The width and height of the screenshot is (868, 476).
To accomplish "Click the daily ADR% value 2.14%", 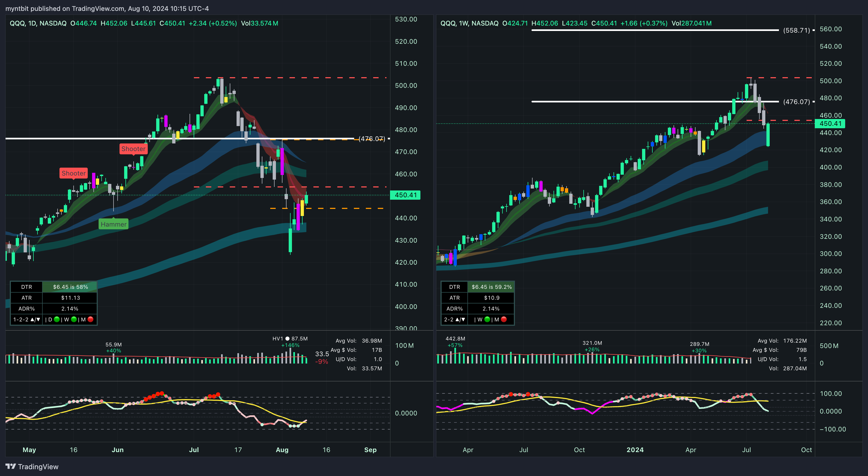I will pyautogui.click(x=70, y=308).
